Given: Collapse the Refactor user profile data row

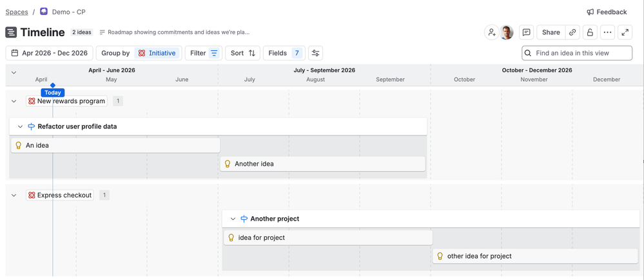Looking at the screenshot, I should point(20,126).
